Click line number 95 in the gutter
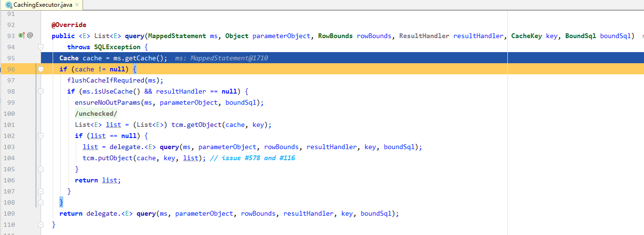 [11, 58]
